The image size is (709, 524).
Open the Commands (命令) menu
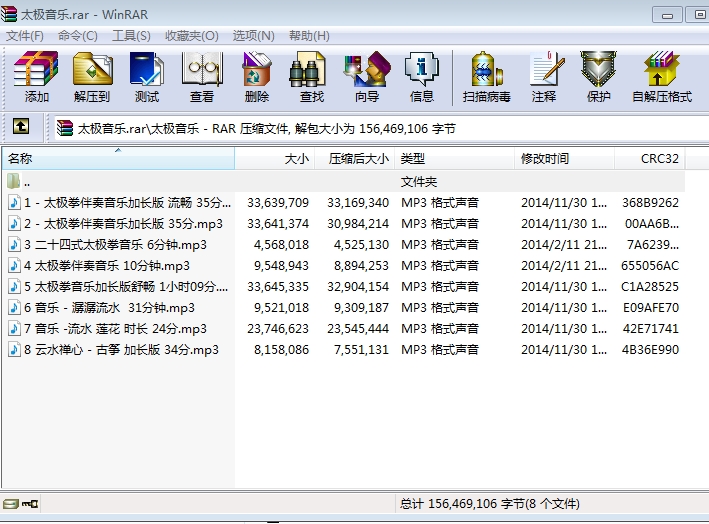(78, 36)
